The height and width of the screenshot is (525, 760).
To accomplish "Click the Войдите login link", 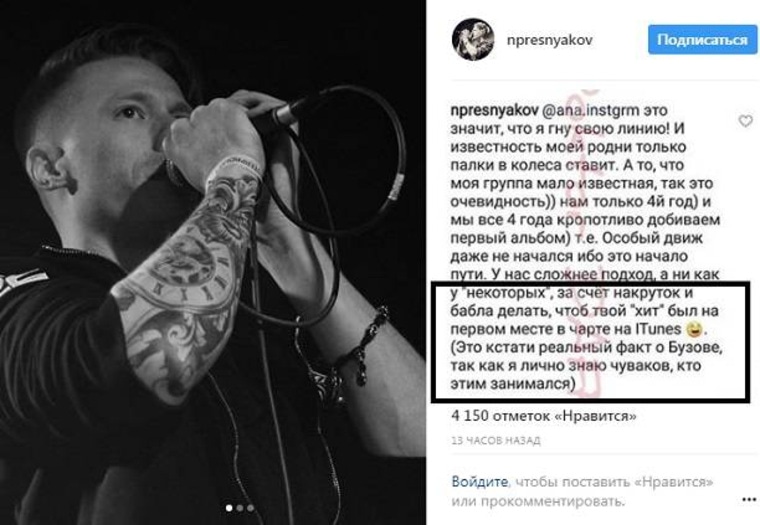I will point(479,482).
